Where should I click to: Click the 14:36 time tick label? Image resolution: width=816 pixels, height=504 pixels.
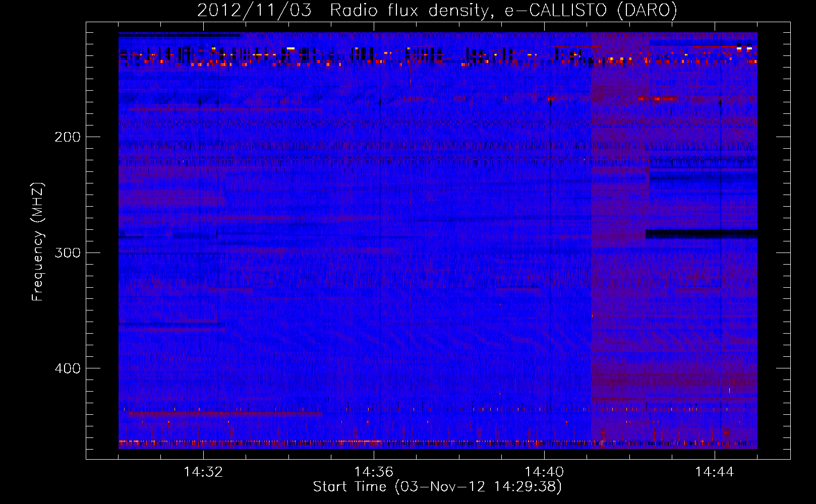pyautogui.click(x=374, y=472)
